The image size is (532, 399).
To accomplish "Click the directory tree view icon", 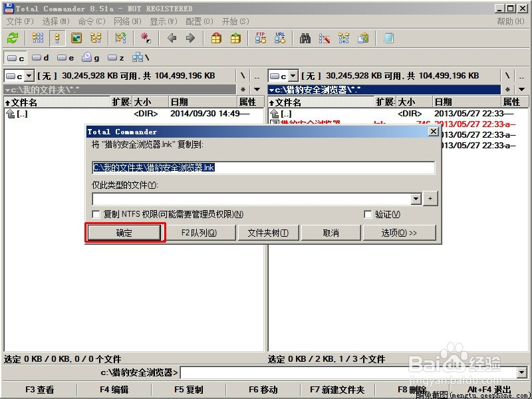I will pos(96,38).
